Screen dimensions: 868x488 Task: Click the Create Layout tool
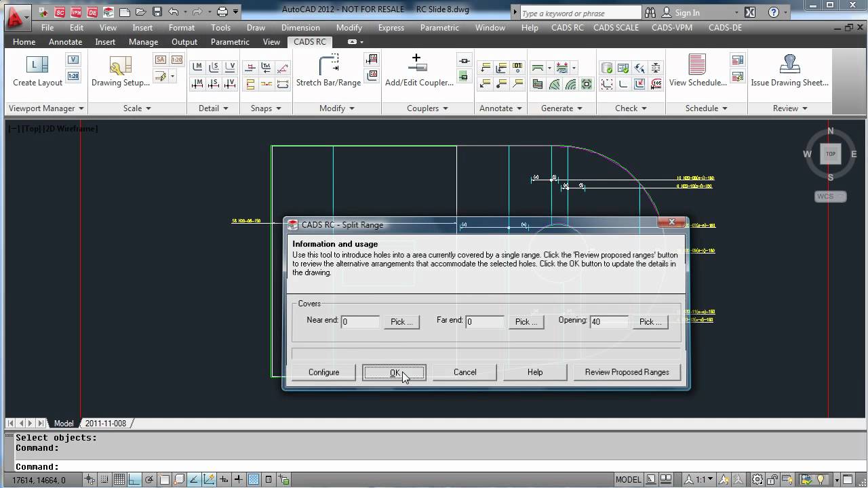(x=37, y=71)
